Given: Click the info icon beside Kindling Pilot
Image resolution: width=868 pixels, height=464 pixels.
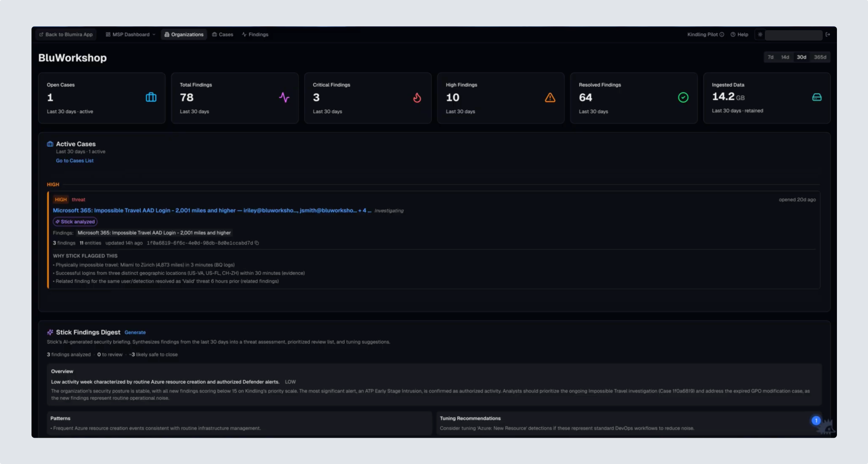Looking at the screenshot, I should click(722, 34).
